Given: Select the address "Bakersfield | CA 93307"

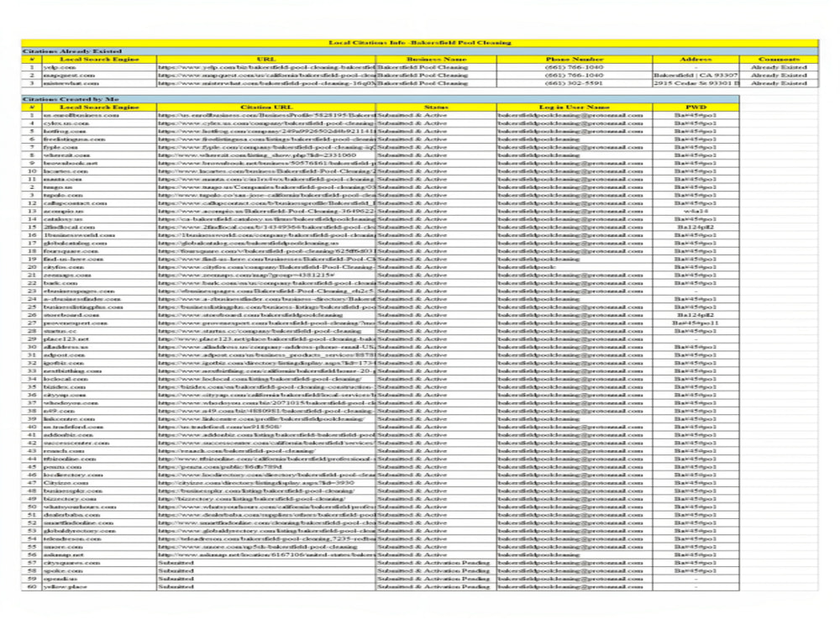Looking at the screenshot, I should click(696, 76).
